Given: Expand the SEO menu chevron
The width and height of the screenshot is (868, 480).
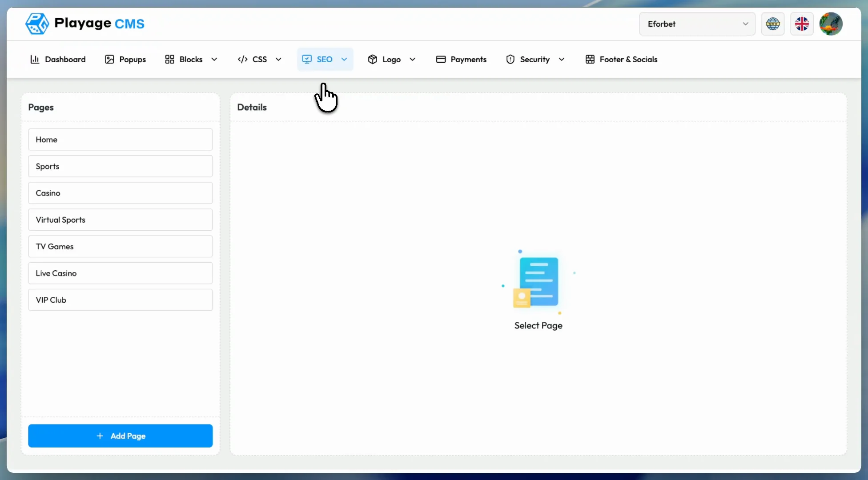Looking at the screenshot, I should (344, 60).
